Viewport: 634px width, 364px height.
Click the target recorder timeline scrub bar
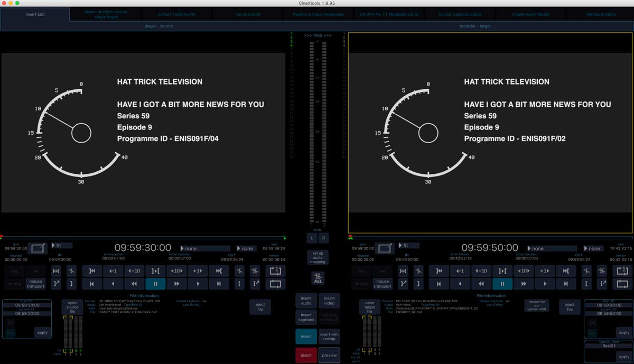[490, 238]
